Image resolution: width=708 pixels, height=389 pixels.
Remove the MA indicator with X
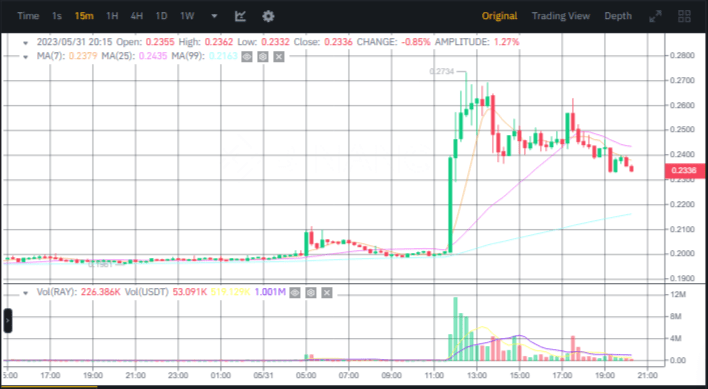[x=279, y=57]
